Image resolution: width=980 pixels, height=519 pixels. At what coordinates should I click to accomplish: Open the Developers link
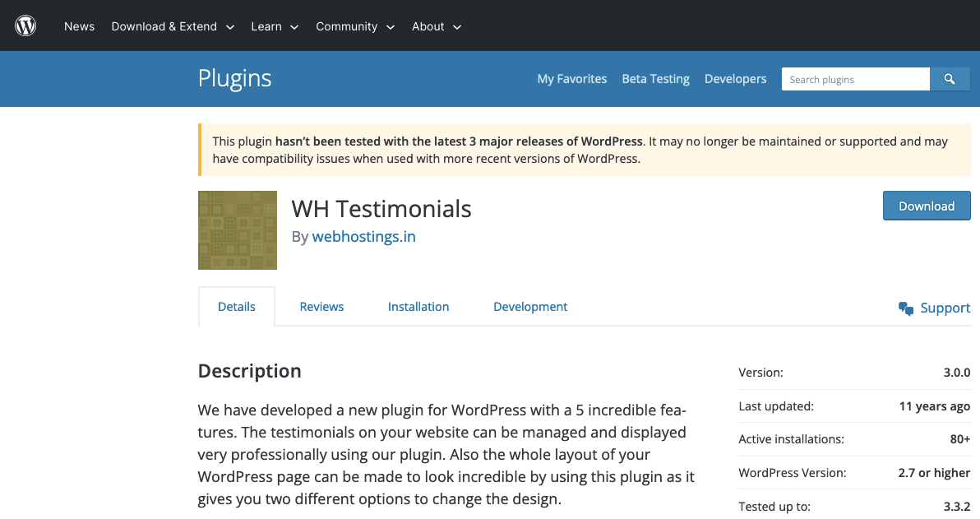point(735,79)
